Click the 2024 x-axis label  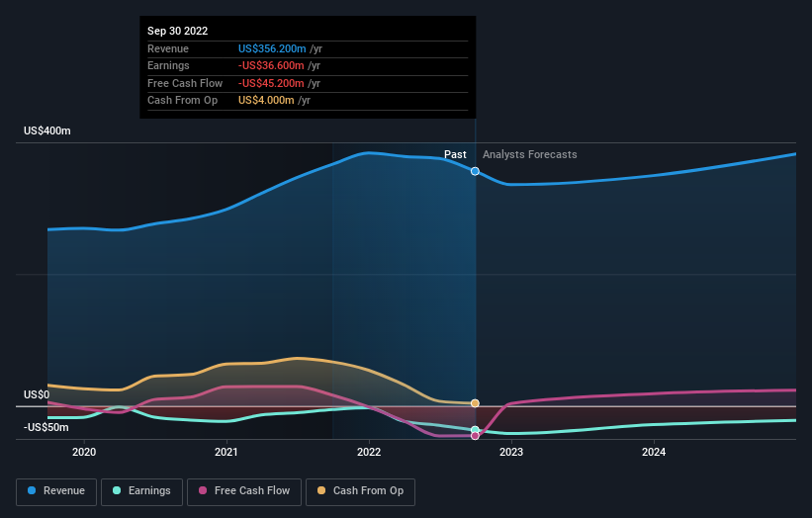(x=654, y=452)
